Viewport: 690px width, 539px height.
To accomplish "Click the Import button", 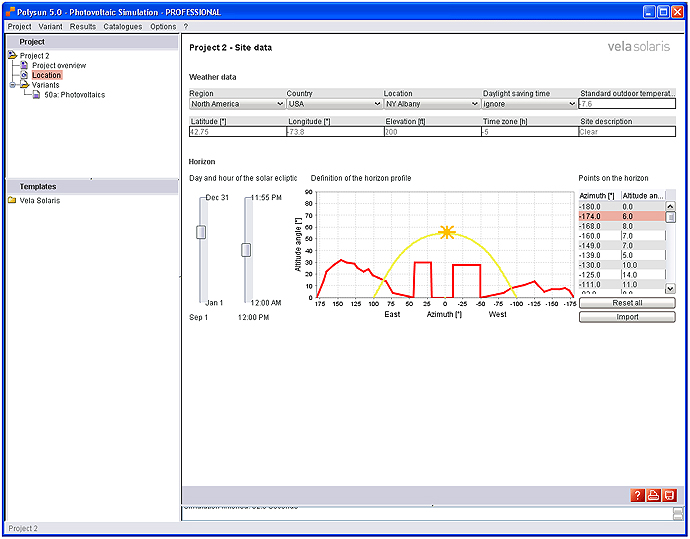I will pyautogui.click(x=627, y=317).
